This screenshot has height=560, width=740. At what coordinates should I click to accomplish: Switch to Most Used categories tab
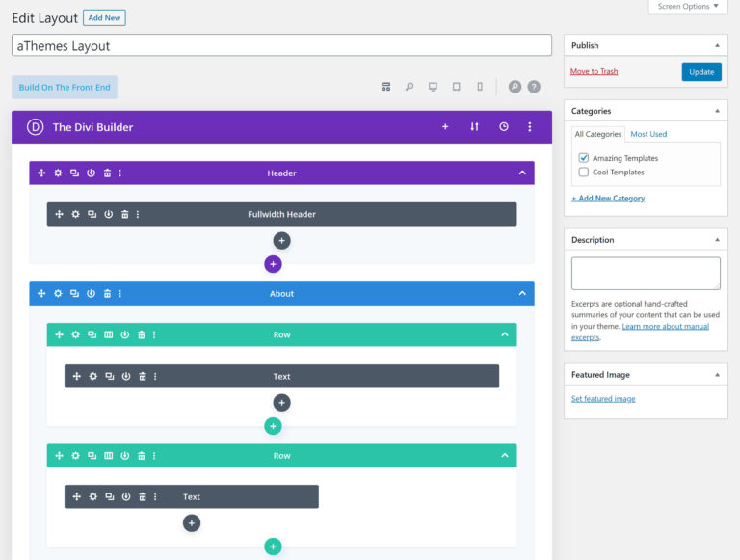(648, 134)
